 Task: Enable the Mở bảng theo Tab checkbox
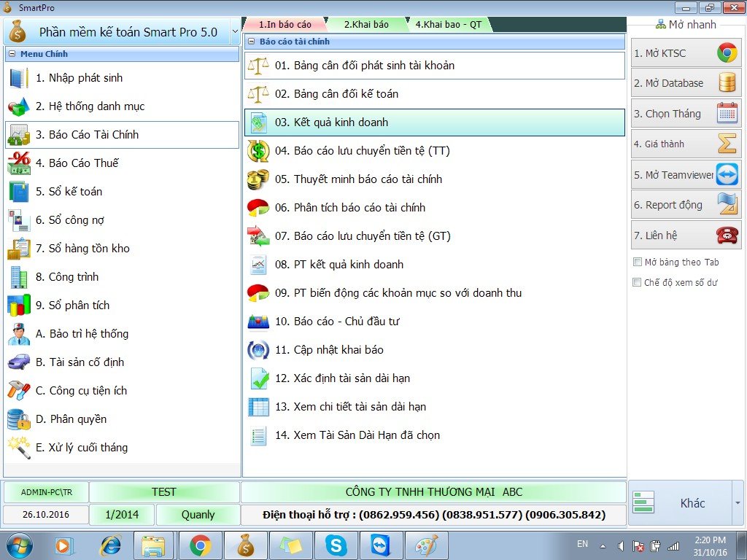click(x=638, y=262)
